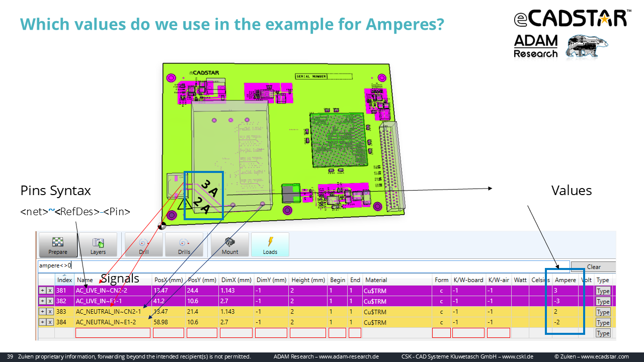The image size is (644, 362).
Task: Open Type button for row 383
Action: (x=603, y=312)
